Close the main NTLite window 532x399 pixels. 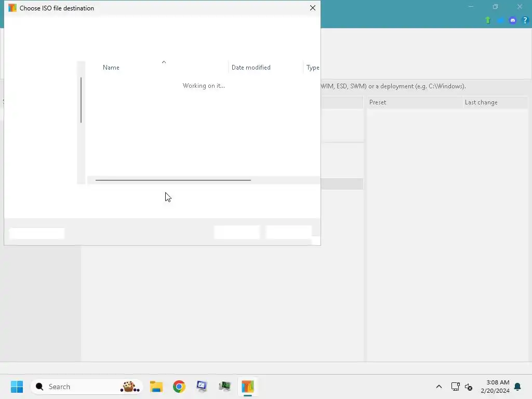(x=520, y=6)
